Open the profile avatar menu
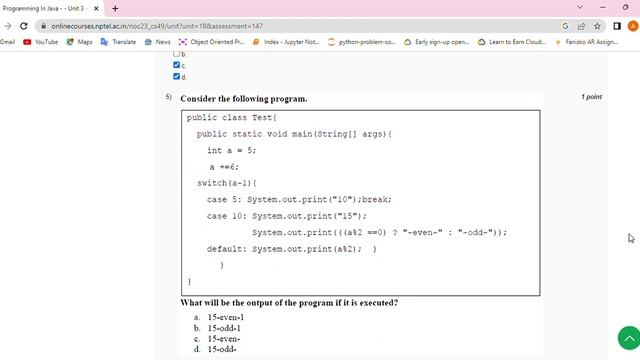640x360 pixels. click(633, 26)
